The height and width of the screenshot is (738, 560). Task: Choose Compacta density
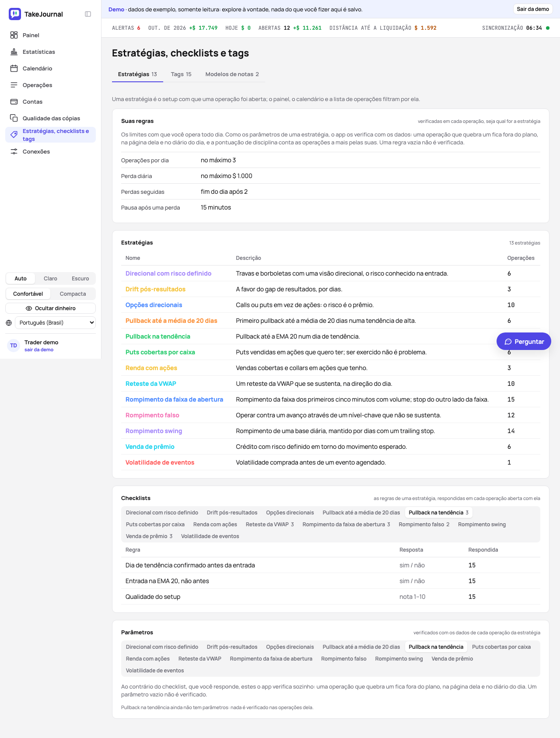coord(73,294)
